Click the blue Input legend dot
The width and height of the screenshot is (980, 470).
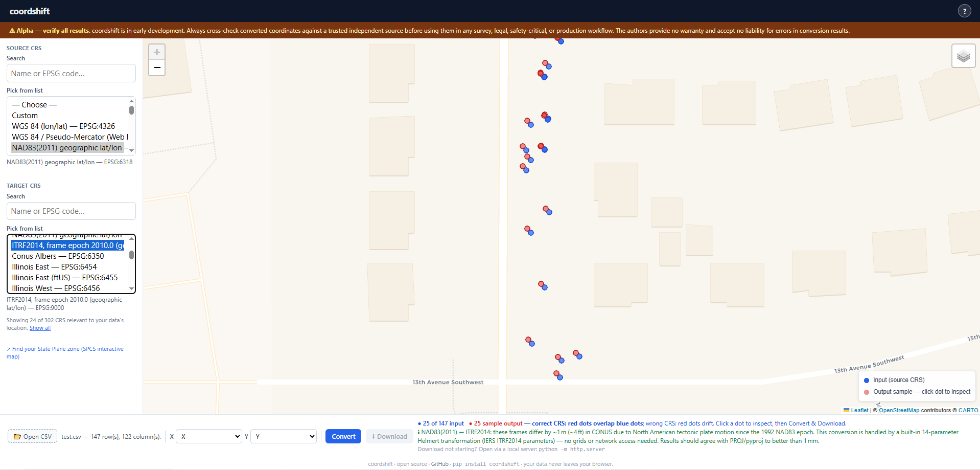[x=867, y=380]
